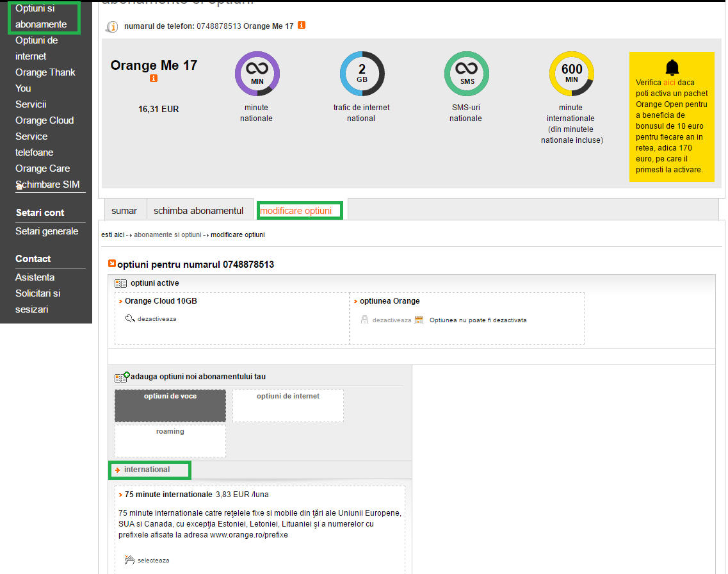Image resolution: width=728 pixels, height=574 pixels.
Task: Click the lock icon beside the disabled dezactiveaza option
Action: tap(364, 320)
